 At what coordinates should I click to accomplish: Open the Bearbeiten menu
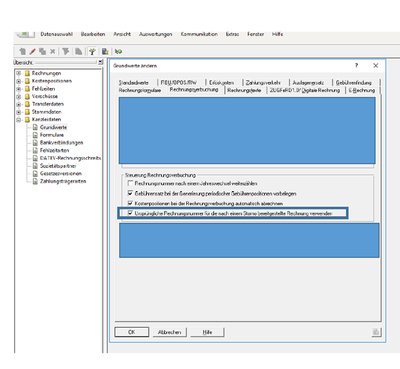(93, 34)
